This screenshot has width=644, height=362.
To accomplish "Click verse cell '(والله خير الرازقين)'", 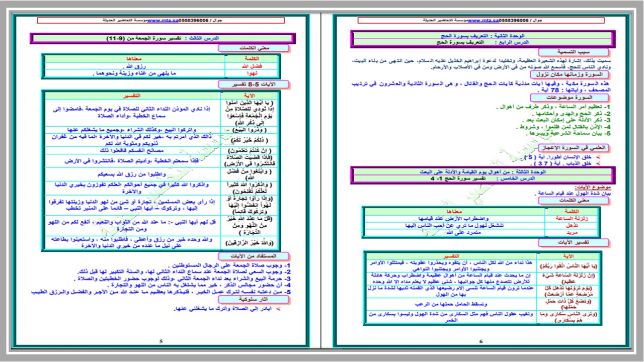I will point(249,242).
